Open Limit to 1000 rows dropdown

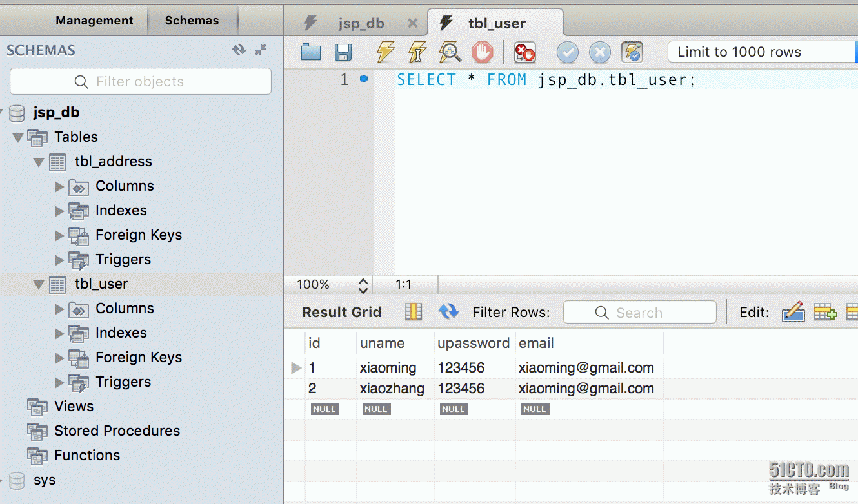[x=763, y=52]
